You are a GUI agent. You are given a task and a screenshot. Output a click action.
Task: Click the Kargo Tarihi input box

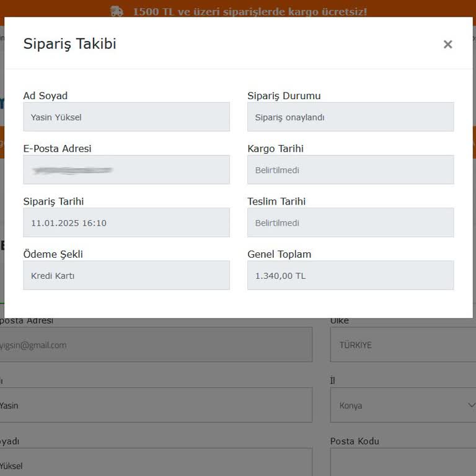(350, 170)
